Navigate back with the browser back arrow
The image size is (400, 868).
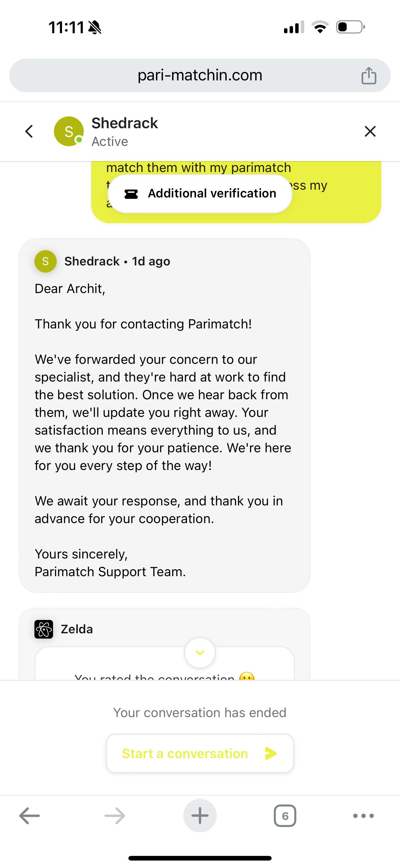pyautogui.click(x=30, y=816)
